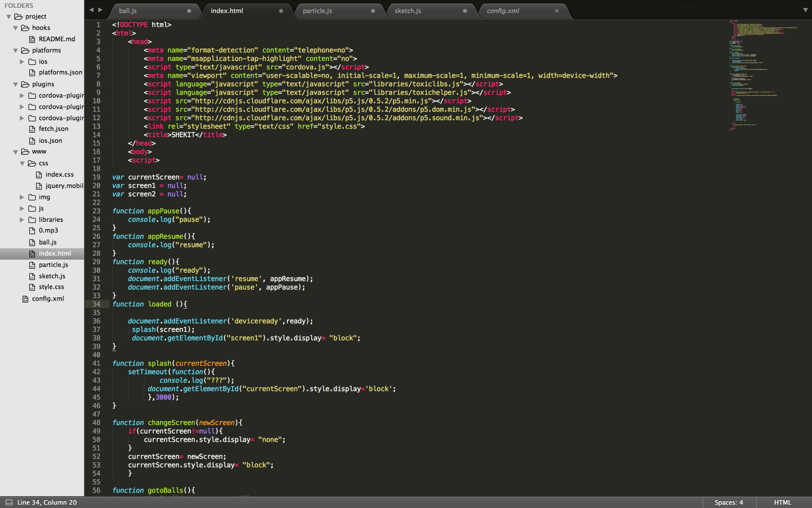This screenshot has height=508, width=812.
Task: Place cursor in SHEKIT title text
Action: [183, 135]
